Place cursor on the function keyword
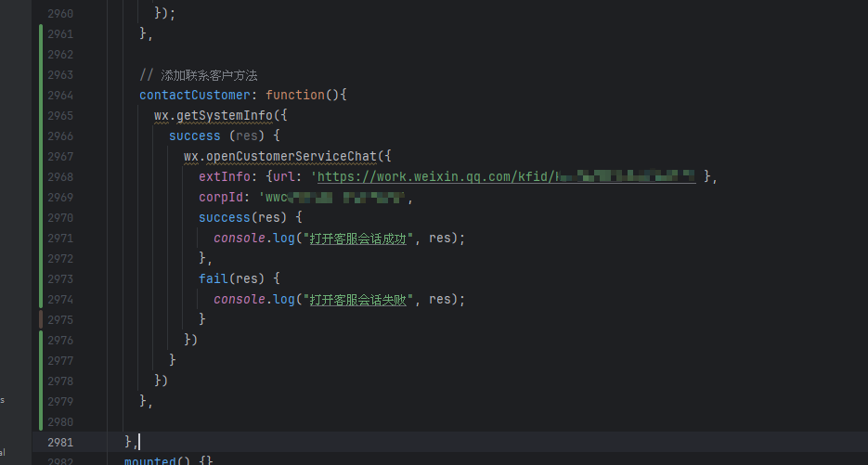868x465 pixels. pos(295,96)
